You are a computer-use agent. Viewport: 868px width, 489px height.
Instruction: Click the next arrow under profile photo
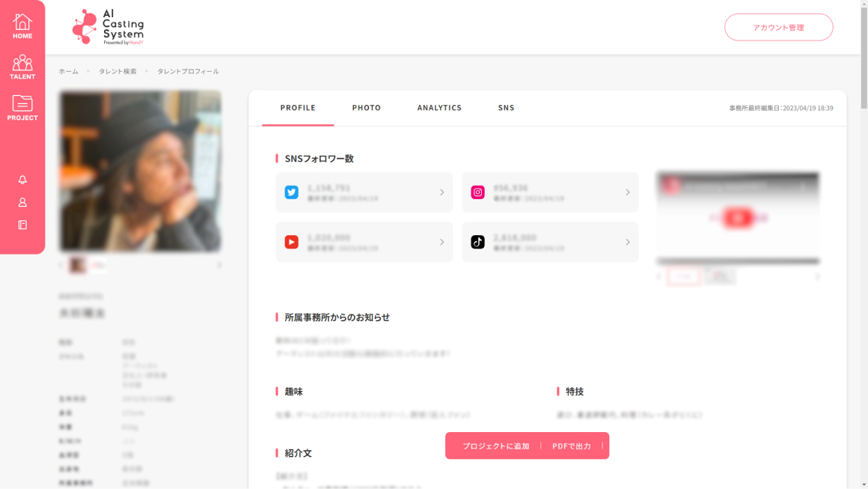[x=219, y=265]
